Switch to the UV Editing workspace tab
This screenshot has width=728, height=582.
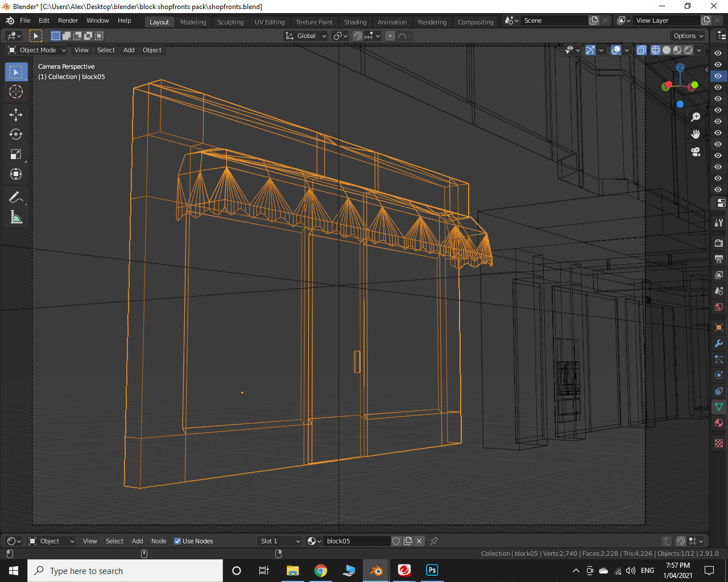click(270, 22)
